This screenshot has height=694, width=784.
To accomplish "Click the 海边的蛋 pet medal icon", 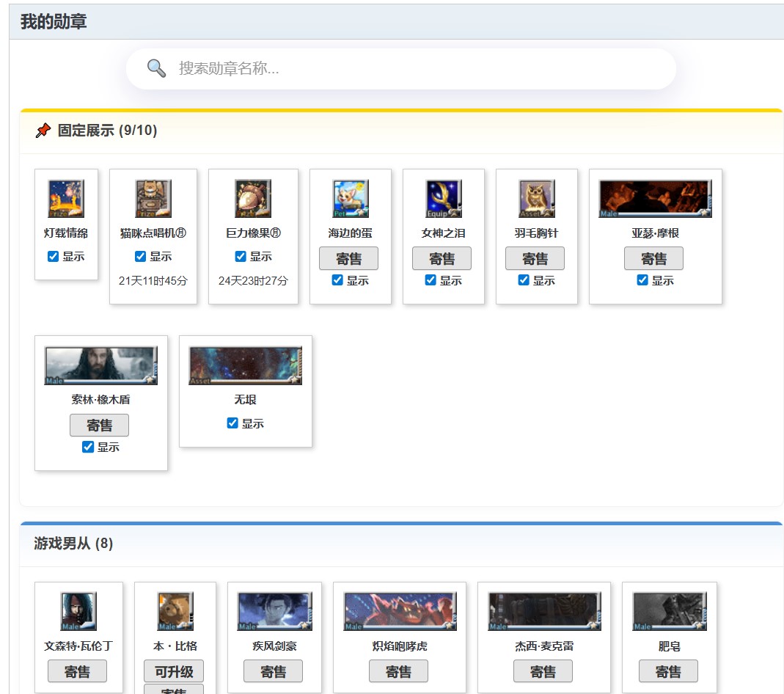I will pos(351,199).
